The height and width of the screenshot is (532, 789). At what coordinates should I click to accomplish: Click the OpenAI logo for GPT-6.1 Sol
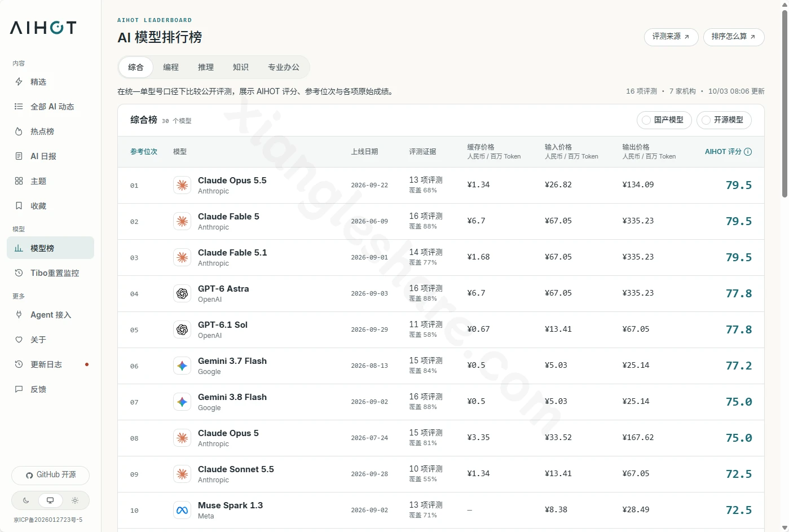point(182,329)
